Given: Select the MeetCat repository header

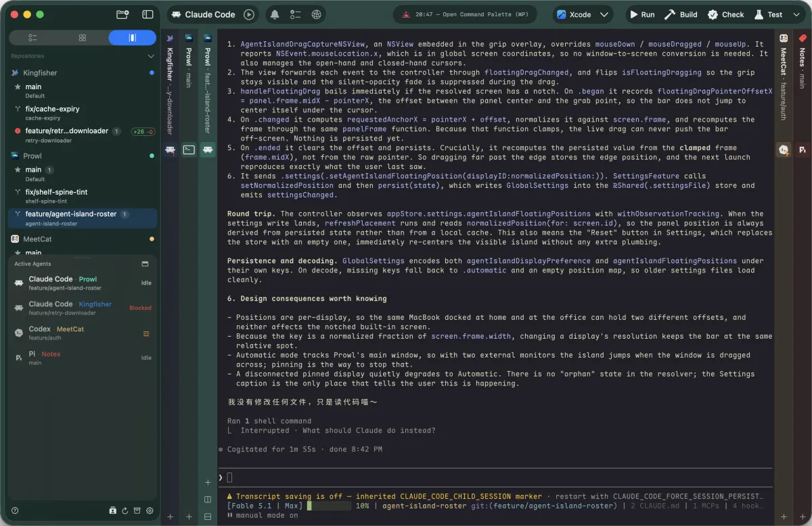Looking at the screenshot, I should click(x=83, y=239).
